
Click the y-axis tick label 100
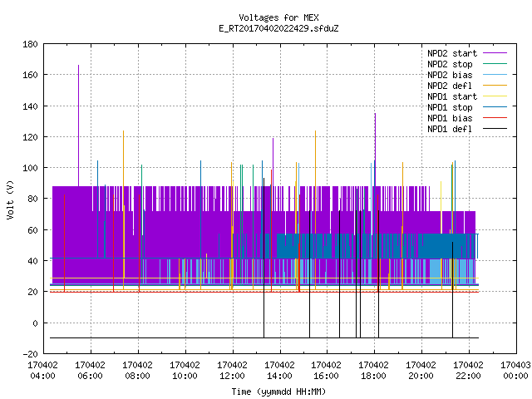[30, 168]
